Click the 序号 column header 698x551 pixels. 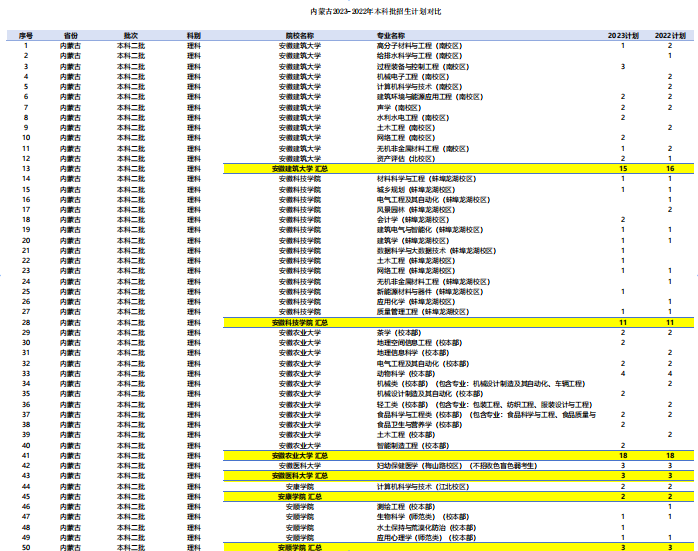tap(26, 35)
